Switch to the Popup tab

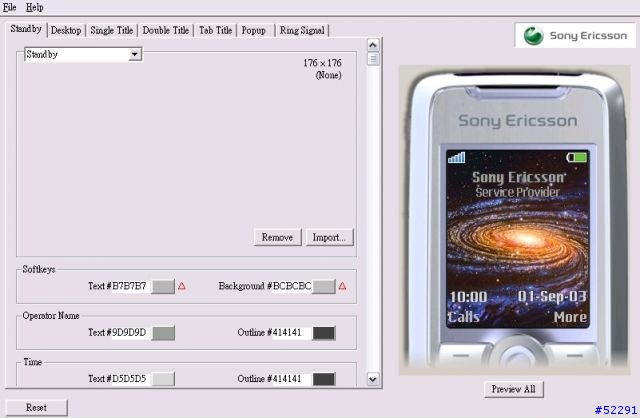[x=253, y=30]
